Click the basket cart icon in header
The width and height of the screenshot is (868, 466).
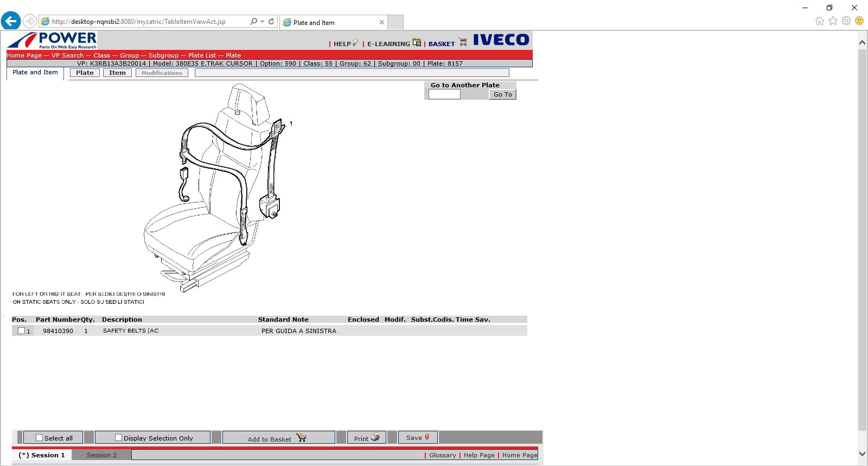click(463, 42)
